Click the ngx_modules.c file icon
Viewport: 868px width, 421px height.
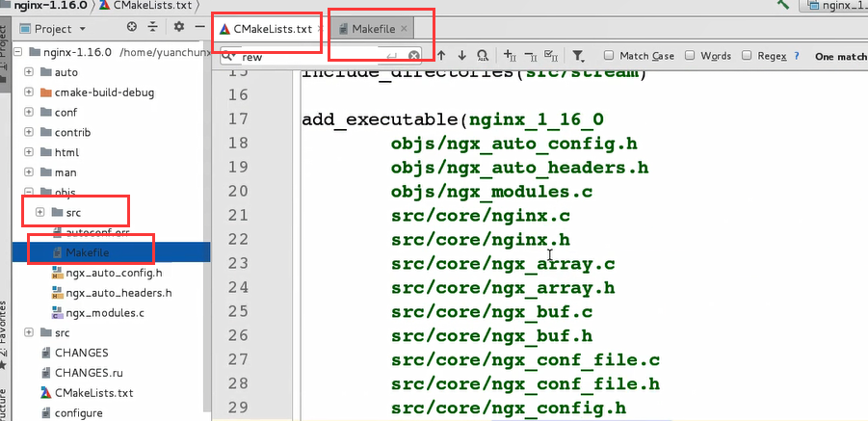pos(58,313)
